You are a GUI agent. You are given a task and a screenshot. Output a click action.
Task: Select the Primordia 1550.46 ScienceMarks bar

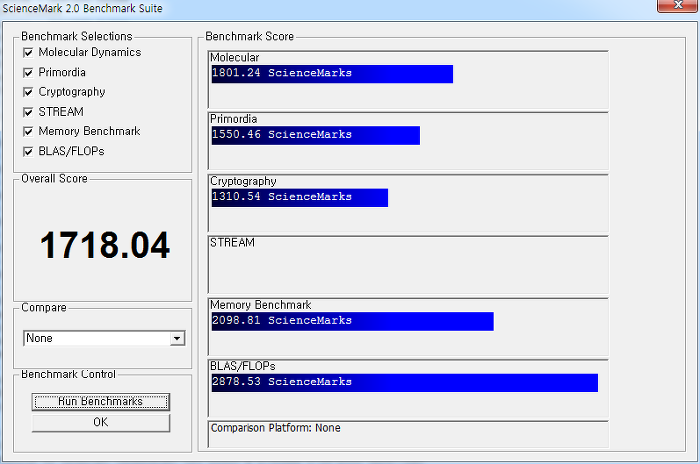[x=316, y=136]
